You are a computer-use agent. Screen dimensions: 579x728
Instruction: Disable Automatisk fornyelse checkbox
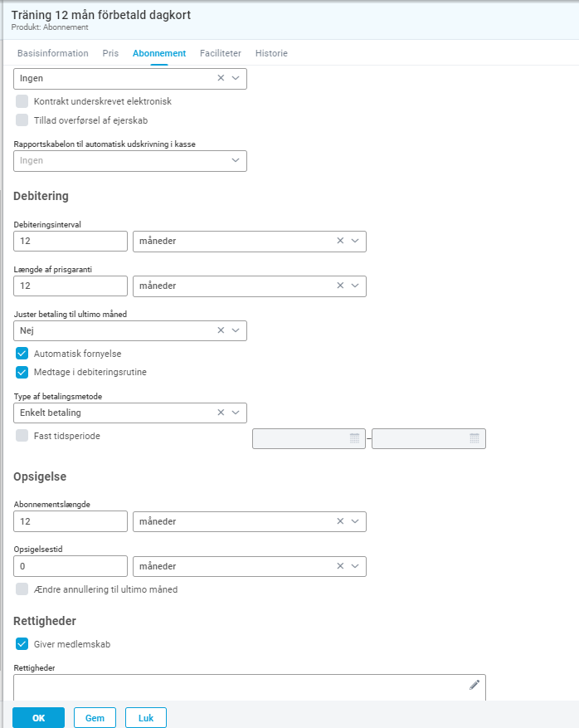[22, 354]
